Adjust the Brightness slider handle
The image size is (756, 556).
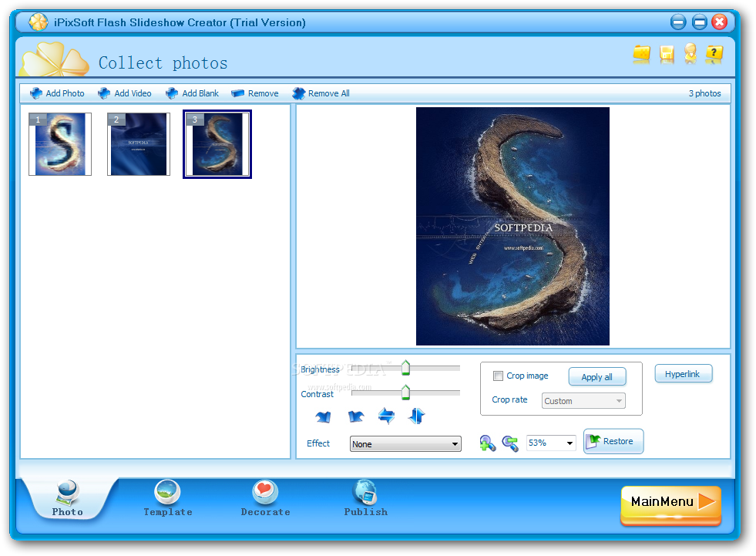(405, 368)
